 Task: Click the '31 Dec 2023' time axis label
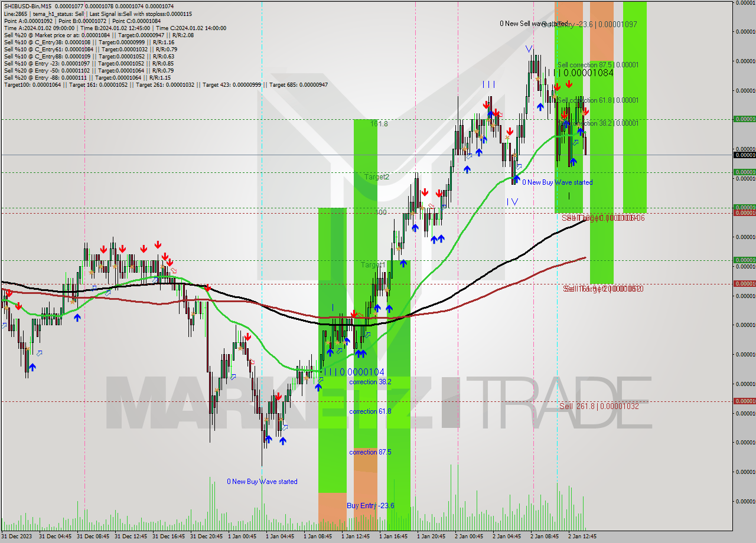coord(17,537)
